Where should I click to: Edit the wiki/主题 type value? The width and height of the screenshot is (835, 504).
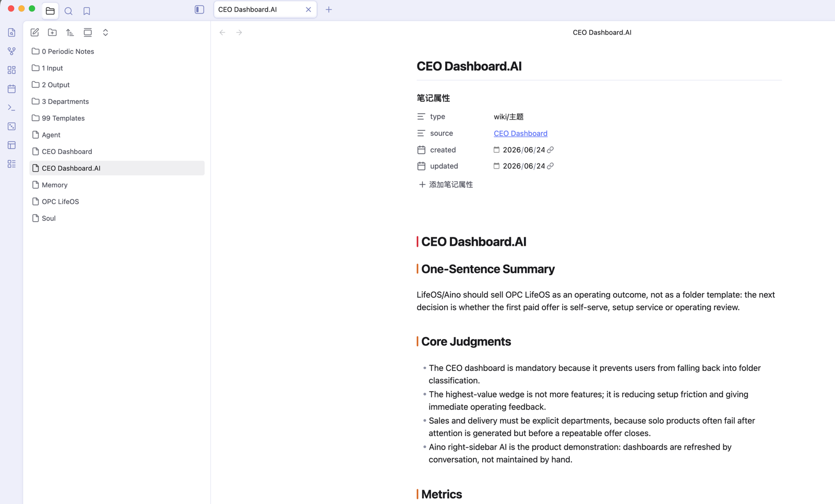[509, 117]
